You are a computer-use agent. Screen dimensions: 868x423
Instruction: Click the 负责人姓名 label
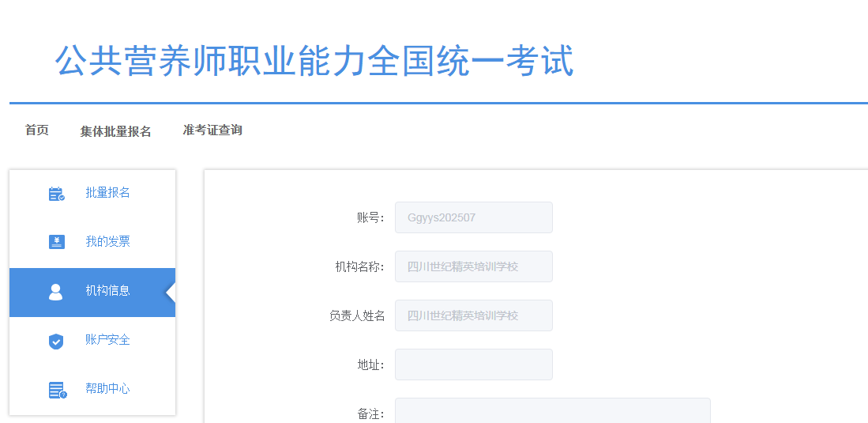357,315
